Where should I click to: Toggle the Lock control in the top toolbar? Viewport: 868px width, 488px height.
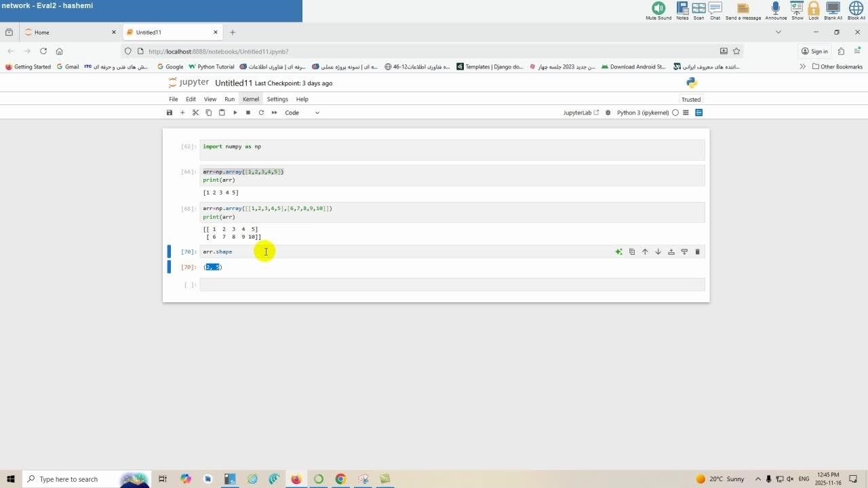pos(814,9)
